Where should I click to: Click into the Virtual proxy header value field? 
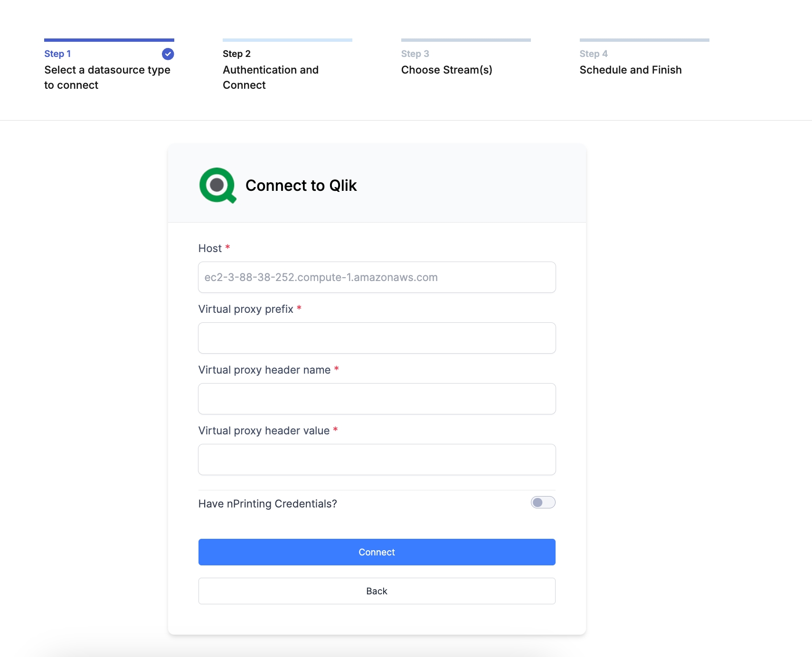click(x=377, y=460)
